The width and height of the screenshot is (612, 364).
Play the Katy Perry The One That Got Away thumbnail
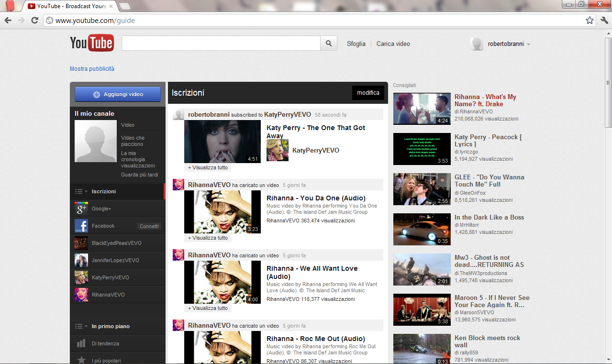point(223,142)
